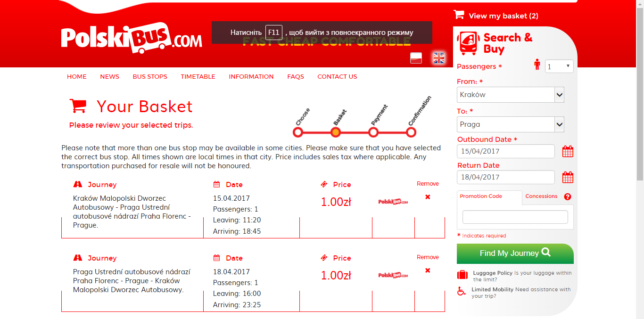Expand the Passengers count dropdown

(x=559, y=66)
